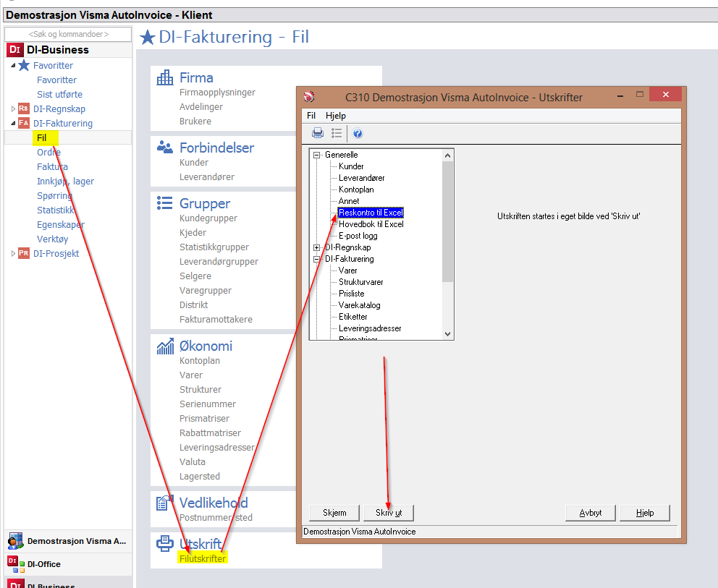Click the Grupper list icon
The height and width of the screenshot is (588, 718).
click(x=165, y=203)
